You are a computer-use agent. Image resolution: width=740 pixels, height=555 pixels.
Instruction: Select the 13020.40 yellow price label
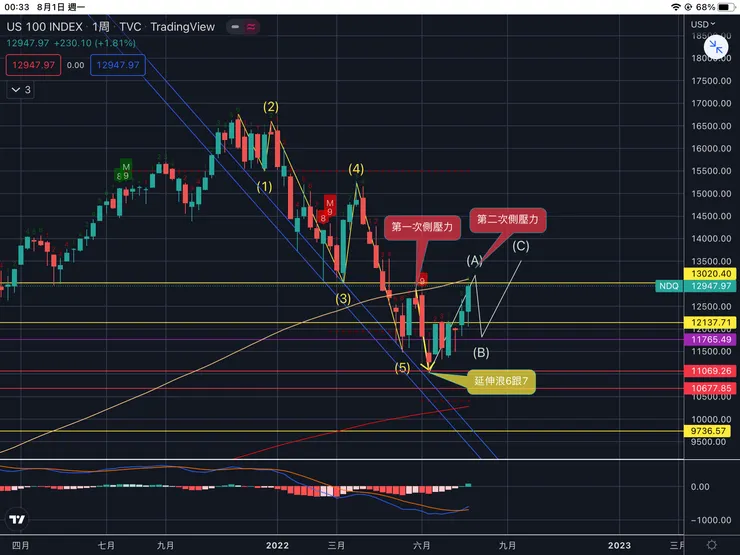pyautogui.click(x=711, y=274)
